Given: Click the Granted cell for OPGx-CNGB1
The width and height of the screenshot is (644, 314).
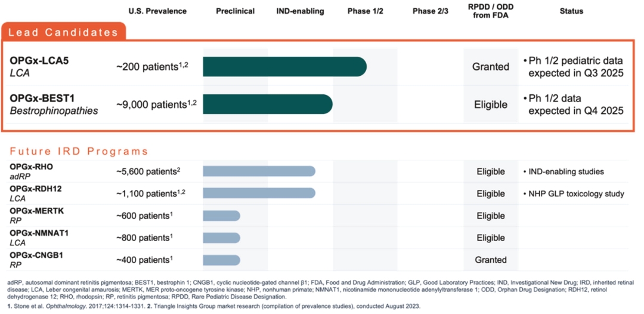Looking at the screenshot, I should (x=491, y=260).
